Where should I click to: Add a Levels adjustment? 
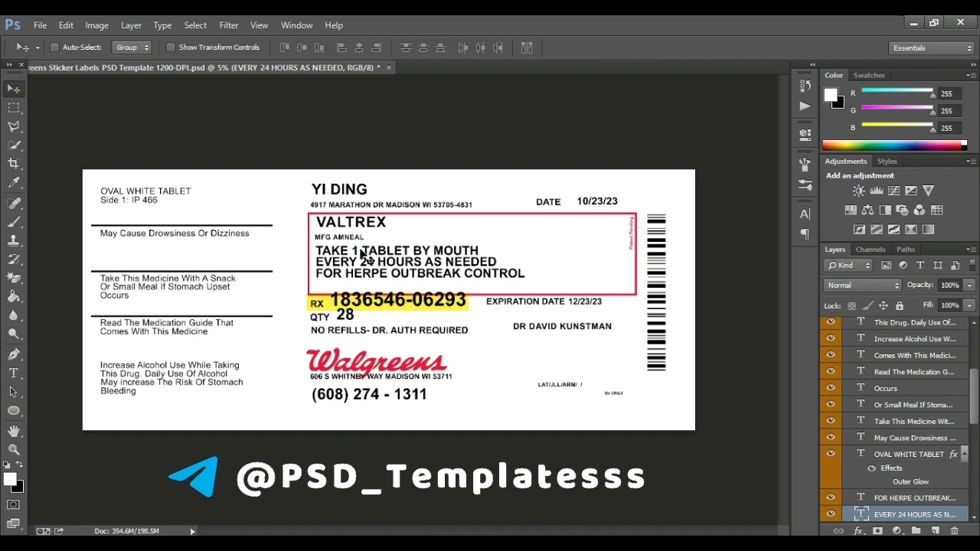tap(876, 191)
